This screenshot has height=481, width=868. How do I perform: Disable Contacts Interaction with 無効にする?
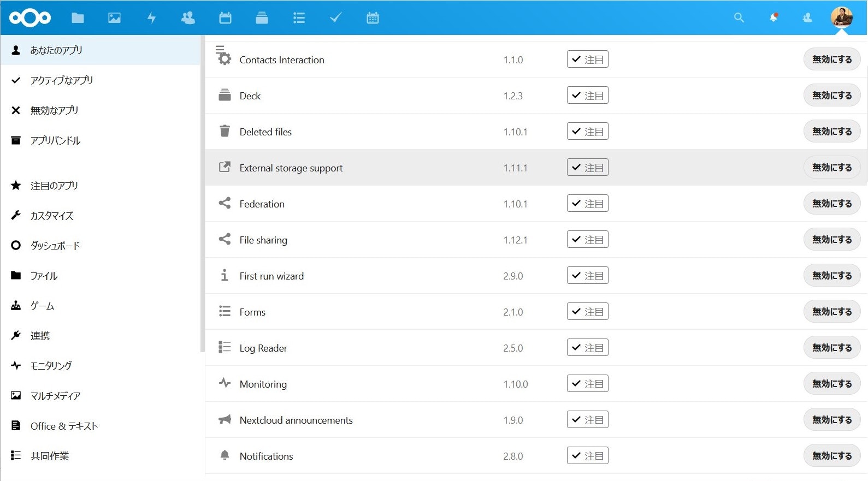pyautogui.click(x=832, y=60)
